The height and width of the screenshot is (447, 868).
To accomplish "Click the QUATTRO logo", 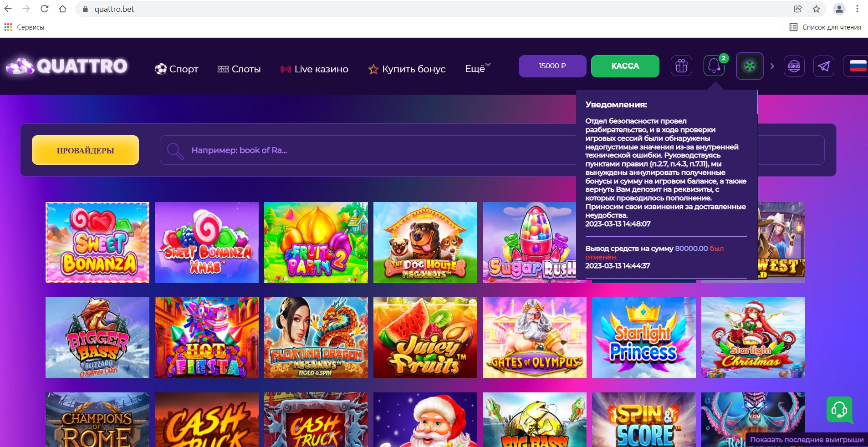I will coord(67,66).
